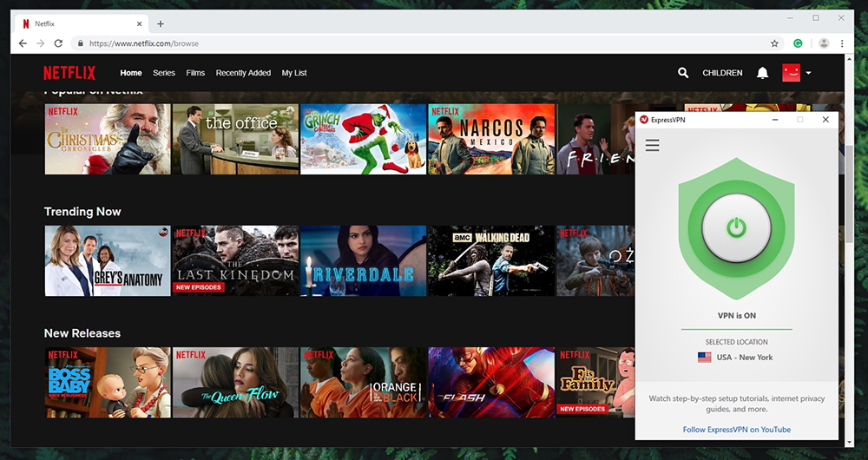Select the Netflix browser tab
The image size is (868, 460).
coord(82,23)
